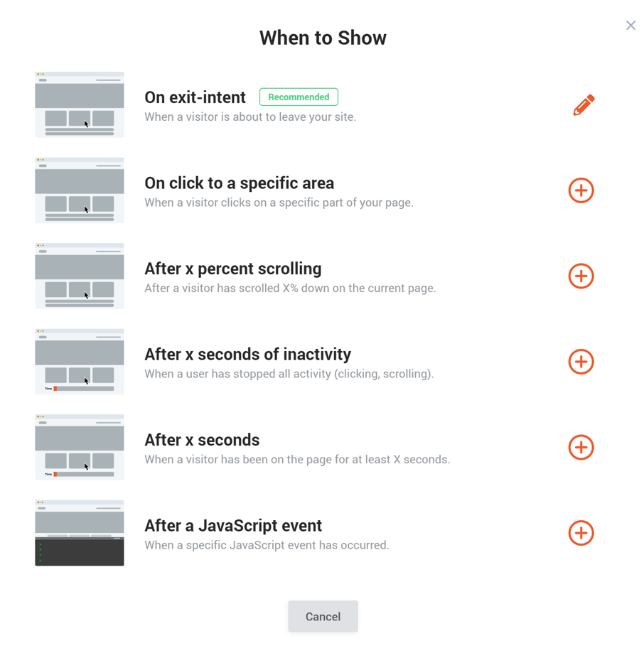Screen dimensions: 644x658
Task: Select the On exit-intent option row
Action: [x=195, y=97]
